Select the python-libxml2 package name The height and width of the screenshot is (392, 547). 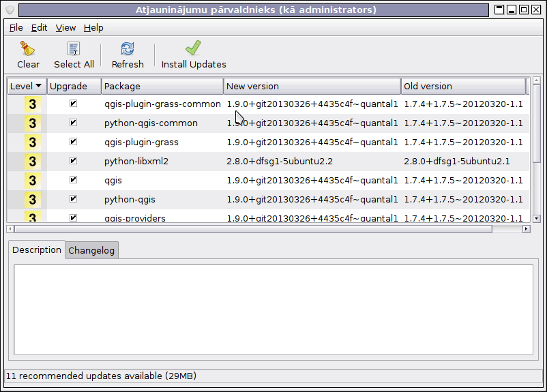click(136, 162)
